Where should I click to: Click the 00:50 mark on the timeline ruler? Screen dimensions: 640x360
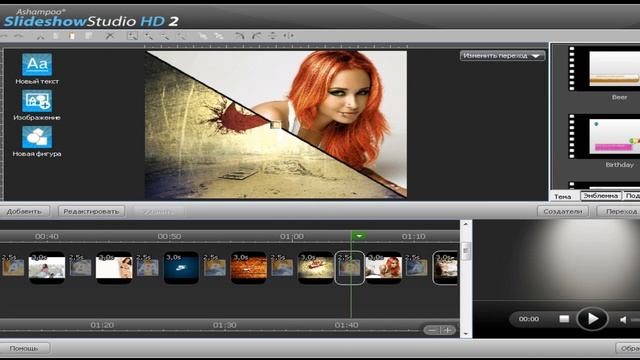[x=169, y=236]
